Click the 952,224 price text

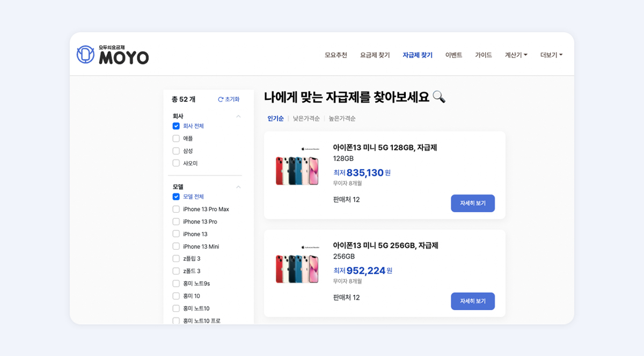[366, 271]
